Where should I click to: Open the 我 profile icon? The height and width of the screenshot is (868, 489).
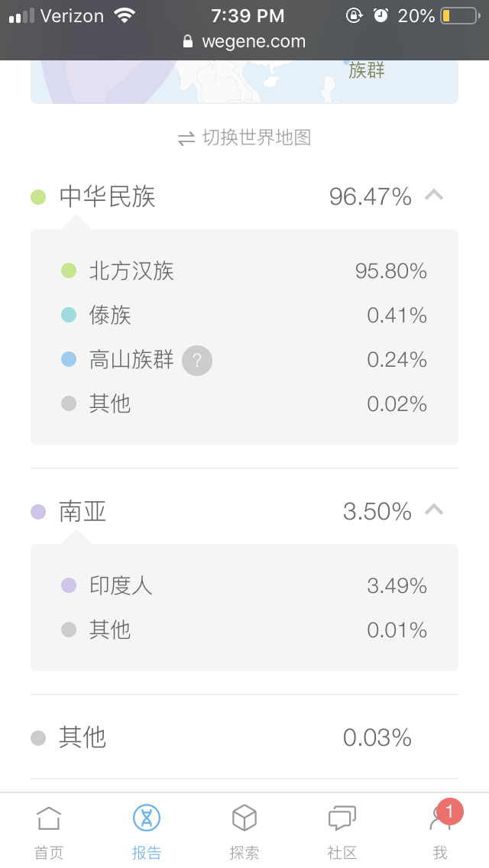click(x=440, y=818)
